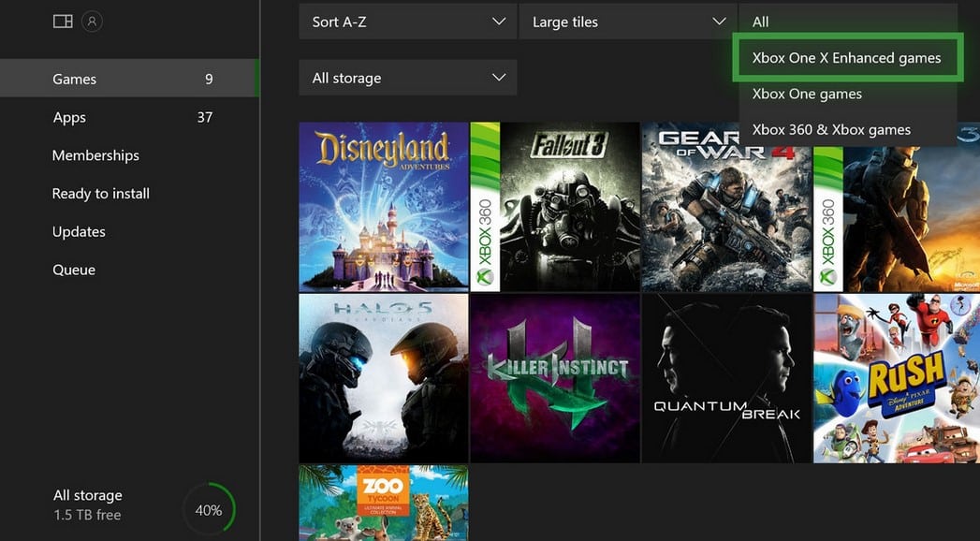Open the Memberships section
Screen dimensions: 980x541
point(95,155)
